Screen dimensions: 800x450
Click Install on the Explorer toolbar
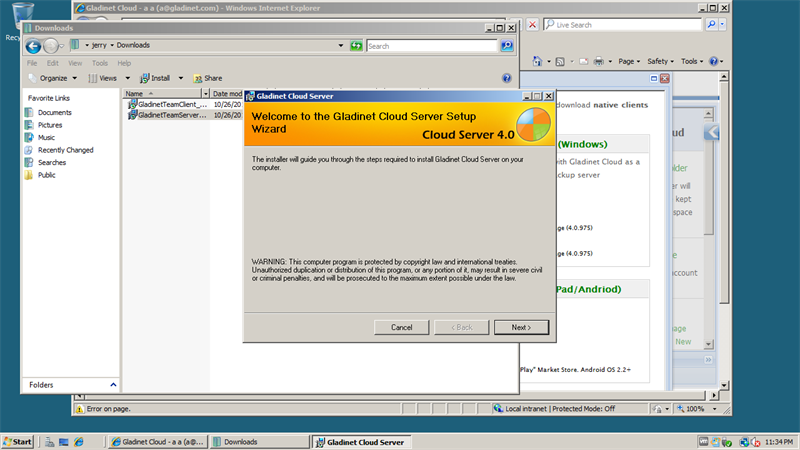coord(156,78)
